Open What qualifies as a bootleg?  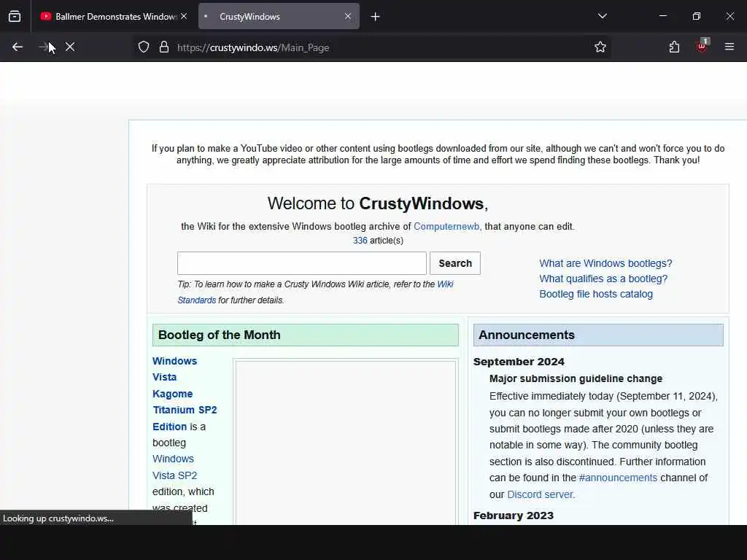tap(603, 279)
